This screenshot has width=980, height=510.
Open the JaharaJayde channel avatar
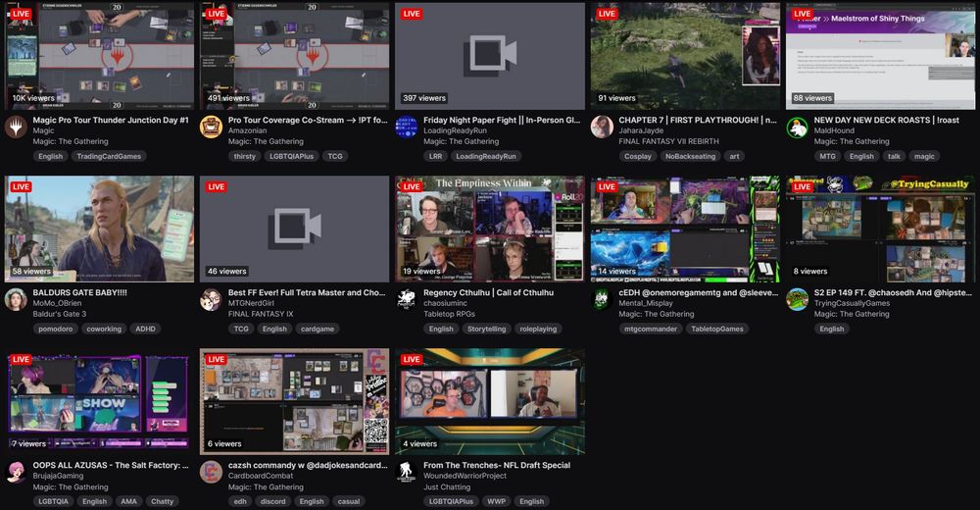602,127
